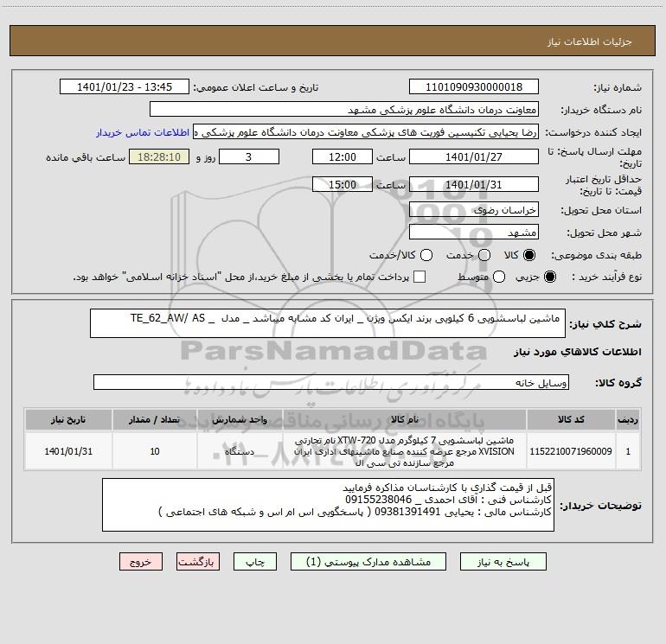The image size is (666, 644).
Task: Open مشاهده مدارک پیوستی (1) button
Action: coord(368,562)
